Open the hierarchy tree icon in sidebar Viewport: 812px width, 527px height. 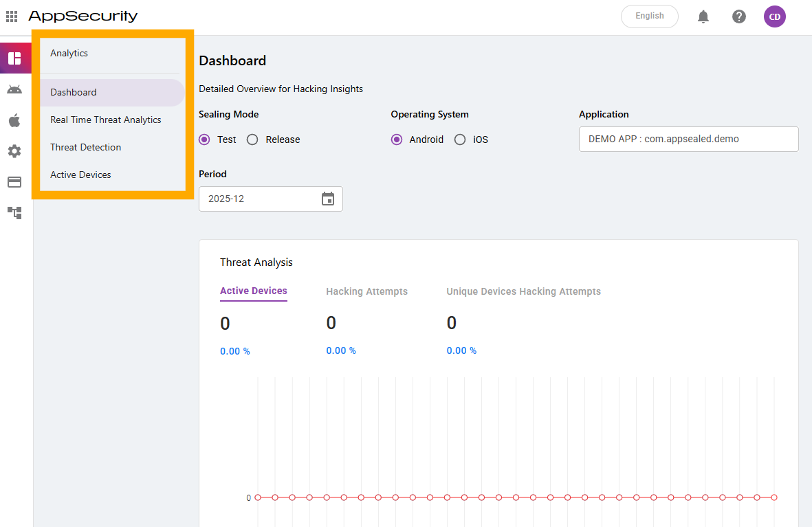coord(14,212)
